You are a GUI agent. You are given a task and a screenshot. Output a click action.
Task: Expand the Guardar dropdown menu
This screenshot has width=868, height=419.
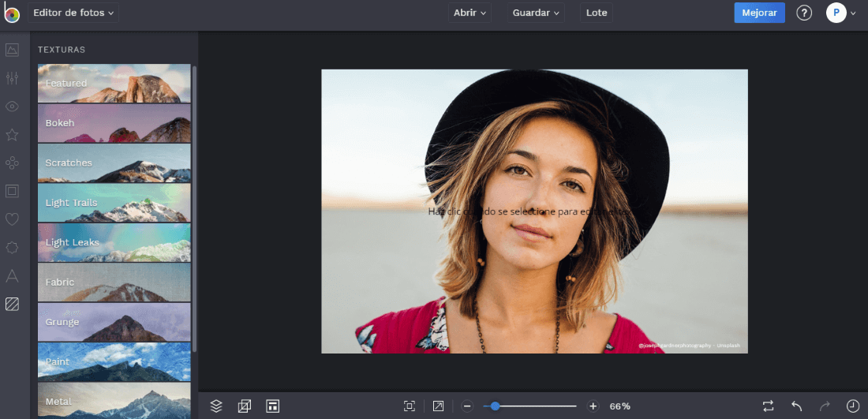(536, 13)
